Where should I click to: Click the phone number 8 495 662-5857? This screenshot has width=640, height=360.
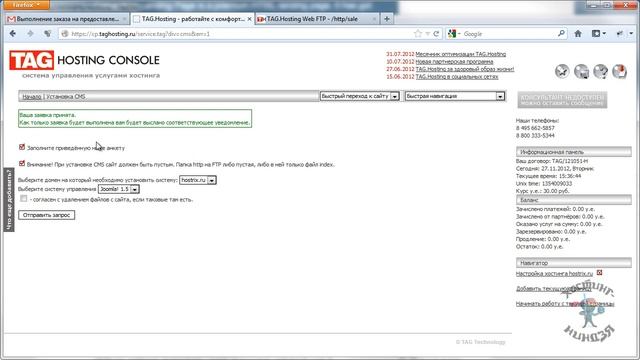535,128
